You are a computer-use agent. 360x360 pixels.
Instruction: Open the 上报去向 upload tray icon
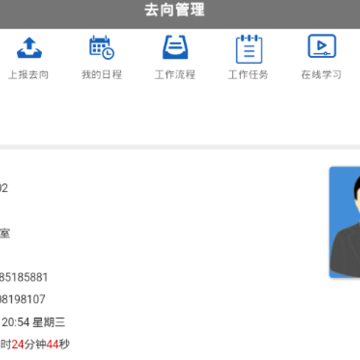pyautogui.click(x=29, y=48)
